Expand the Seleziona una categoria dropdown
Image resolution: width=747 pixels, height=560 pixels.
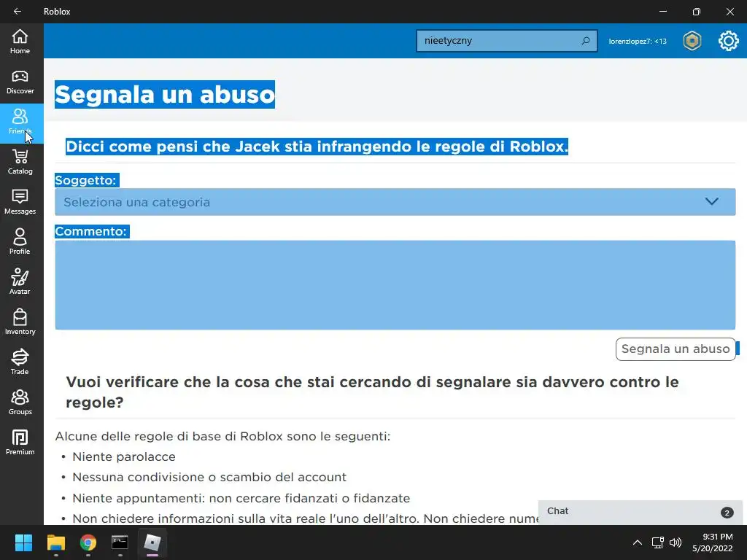pos(395,202)
